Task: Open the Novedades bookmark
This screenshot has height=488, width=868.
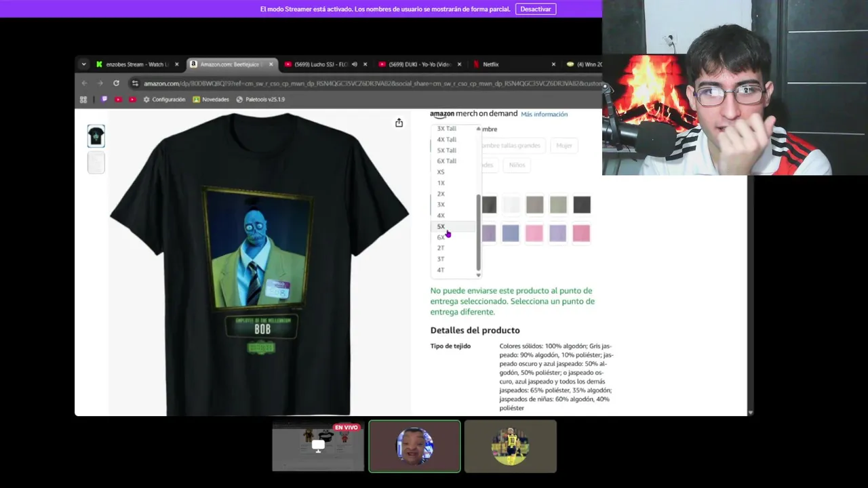Action: 211,100
